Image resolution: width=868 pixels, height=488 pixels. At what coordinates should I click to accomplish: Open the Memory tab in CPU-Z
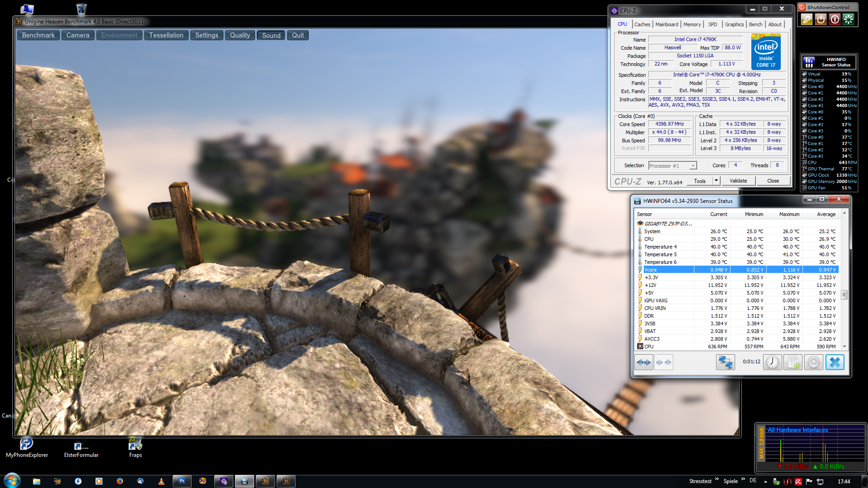[x=692, y=24]
